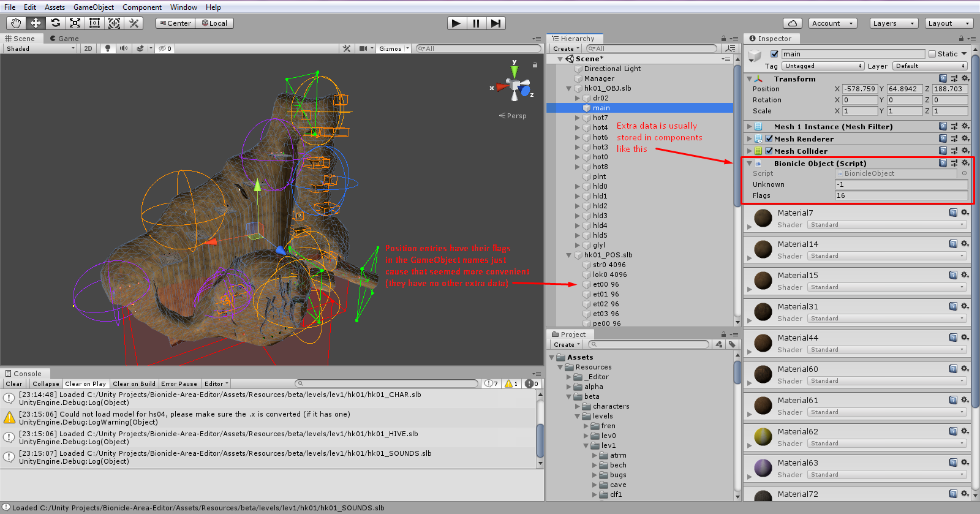This screenshot has height=514, width=980.
Task: Toggle Mesh Renderer enabled checkbox
Action: (x=769, y=138)
